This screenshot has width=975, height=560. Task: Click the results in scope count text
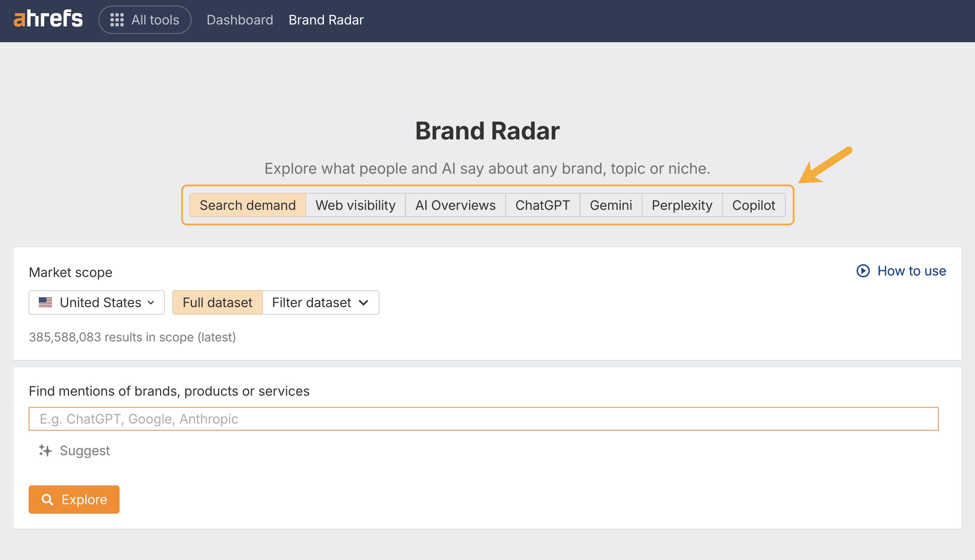(x=132, y=337)
